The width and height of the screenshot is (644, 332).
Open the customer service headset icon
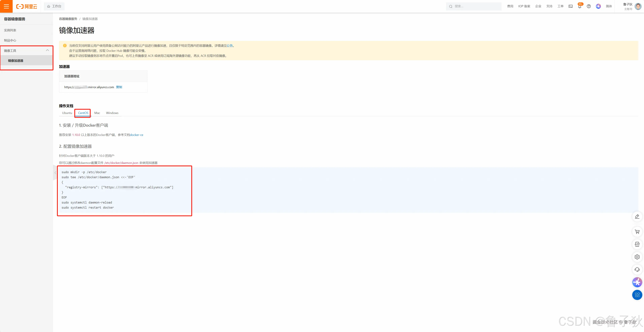click(637, 270)
